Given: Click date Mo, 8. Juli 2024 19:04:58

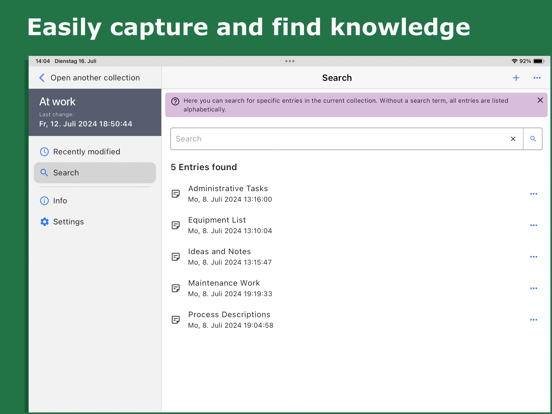Looking at the screenshot, I should (x=231, y=325).
